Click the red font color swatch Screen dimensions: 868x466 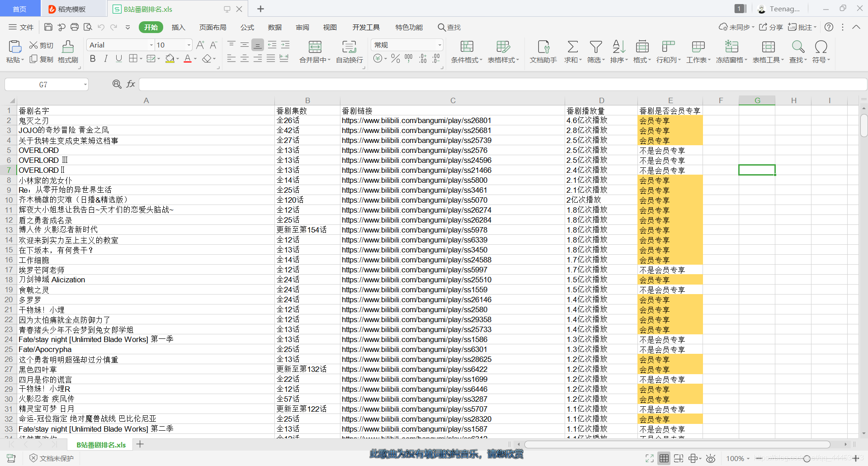(188, 58)
